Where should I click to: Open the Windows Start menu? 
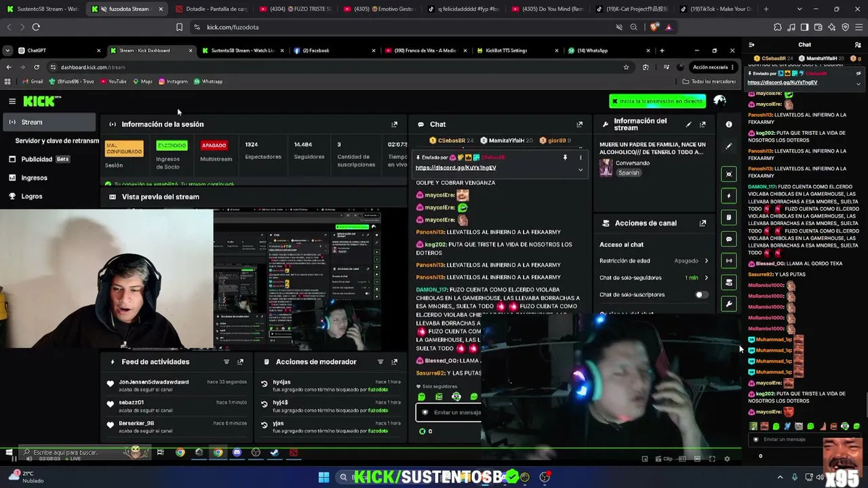click(323, 477)
